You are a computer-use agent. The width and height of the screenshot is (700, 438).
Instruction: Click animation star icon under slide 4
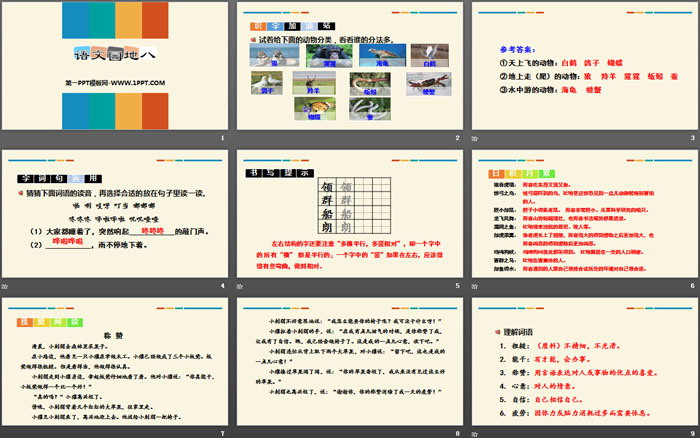4,286
